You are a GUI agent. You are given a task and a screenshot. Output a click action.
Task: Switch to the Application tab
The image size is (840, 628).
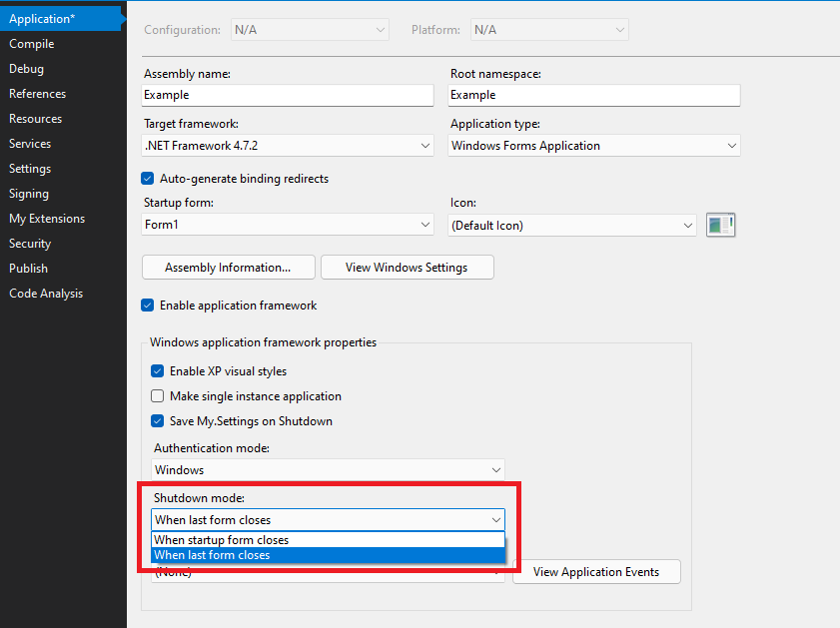coord(61,19)
